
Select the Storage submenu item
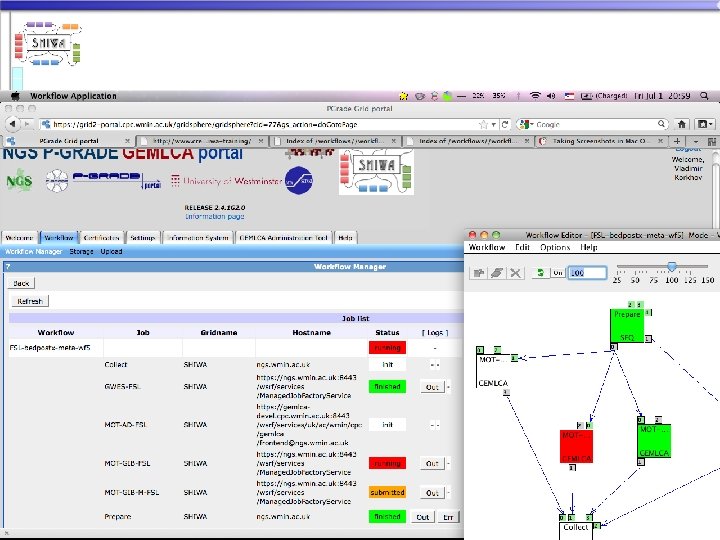[81, 252]
